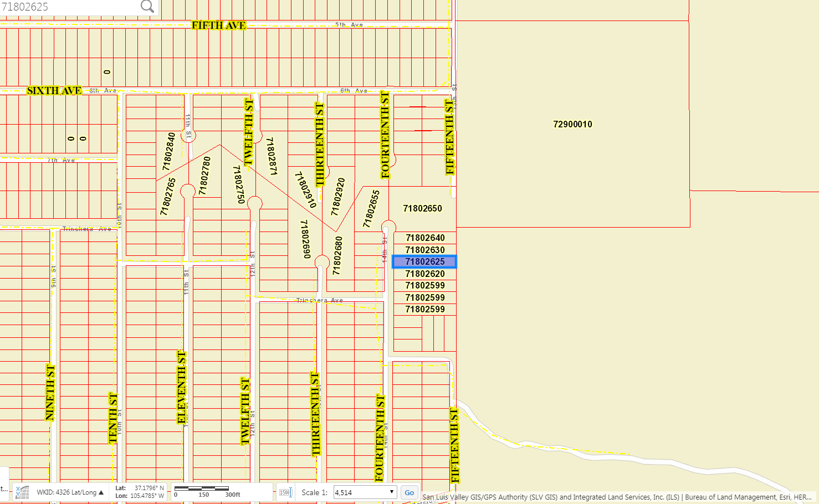Click parcel 71802630 on the map
The image size is (819, 504).
[x=425, y=250]
